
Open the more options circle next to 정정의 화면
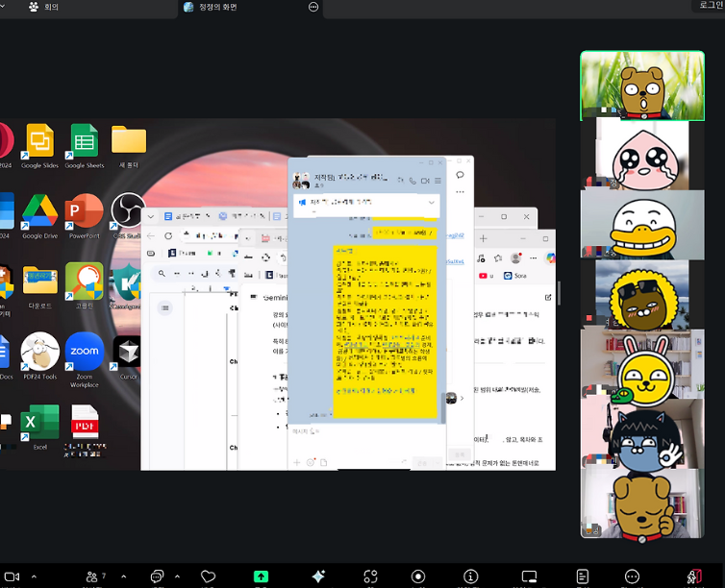(313, 7)
